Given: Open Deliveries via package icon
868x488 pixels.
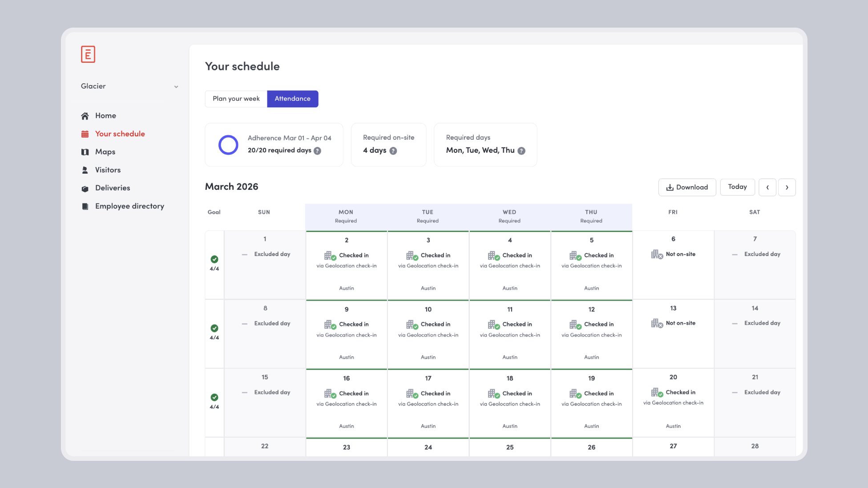Looking at the screenshot, I should click(85, 188).
